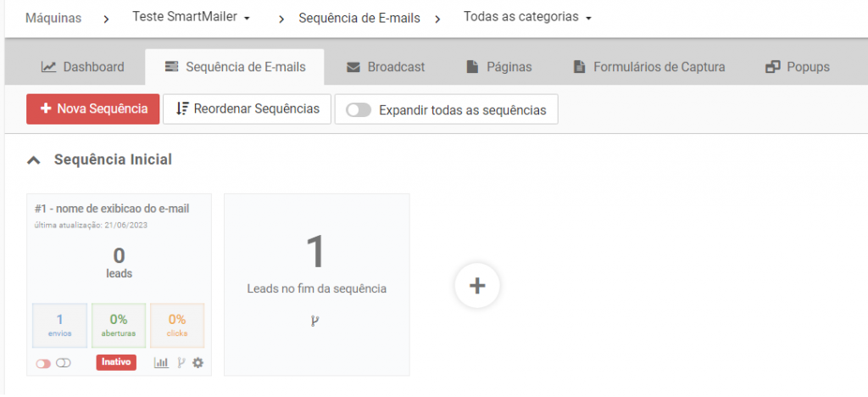Open settings gear for email #1

198,362
